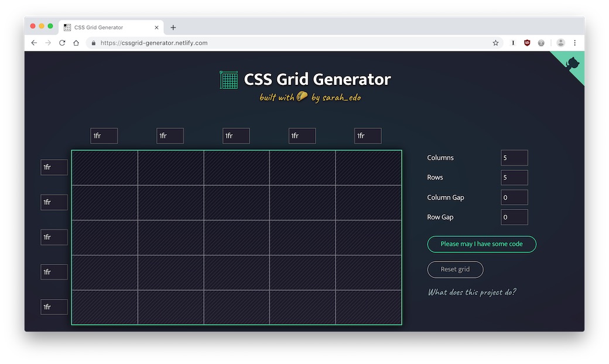Click the address bar URL
Screen dimensions: 609x364
point(154,43)
